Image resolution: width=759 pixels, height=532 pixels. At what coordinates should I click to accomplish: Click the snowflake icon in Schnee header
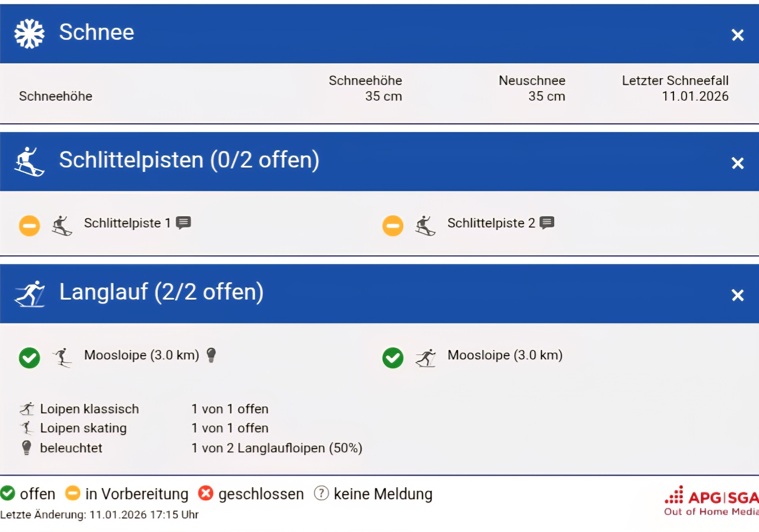point(29,34)
